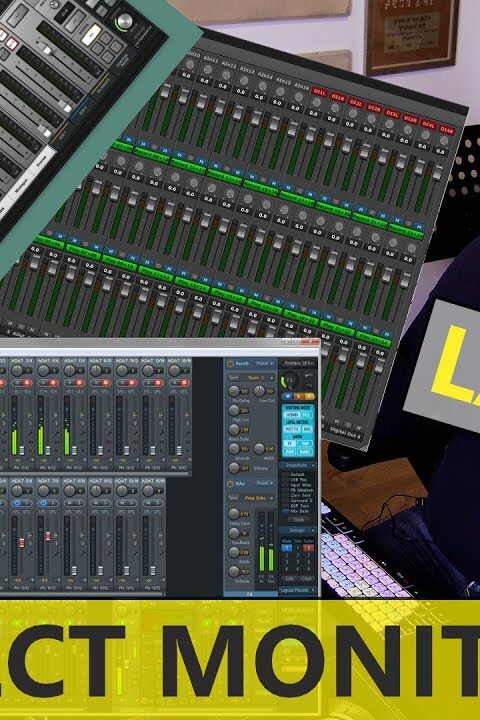Toggle the Names view option
Image resolution: width=480 pixels, height=720 pixels.
[305, 452]
